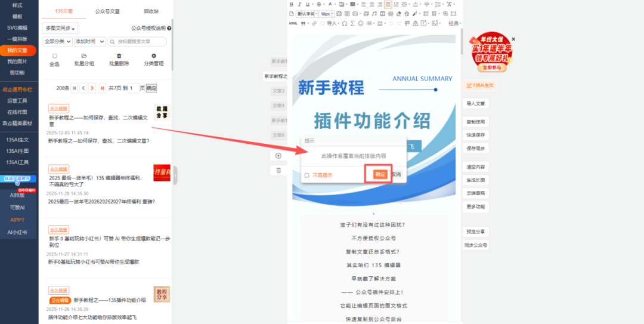Use the eraser clear-format tool

pyautogui.click(x=399, y=14)
